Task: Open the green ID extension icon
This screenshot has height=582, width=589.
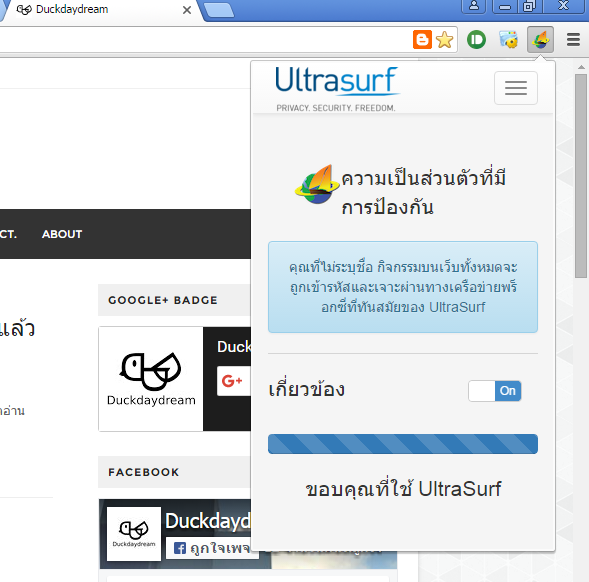Action: [x=476, y=39]
